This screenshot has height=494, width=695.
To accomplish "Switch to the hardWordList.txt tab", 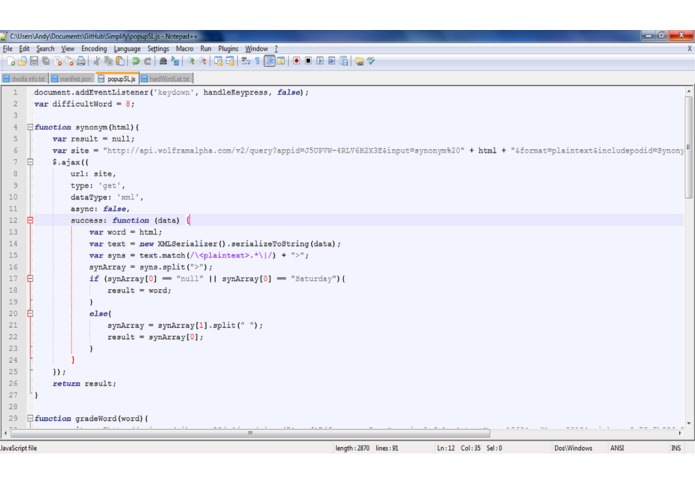I will click(166, 79).
